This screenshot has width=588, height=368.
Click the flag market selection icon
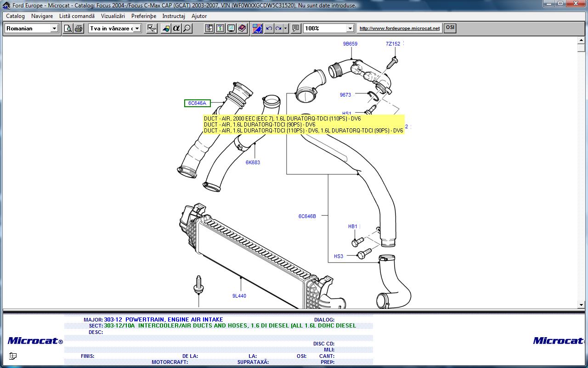257,29
